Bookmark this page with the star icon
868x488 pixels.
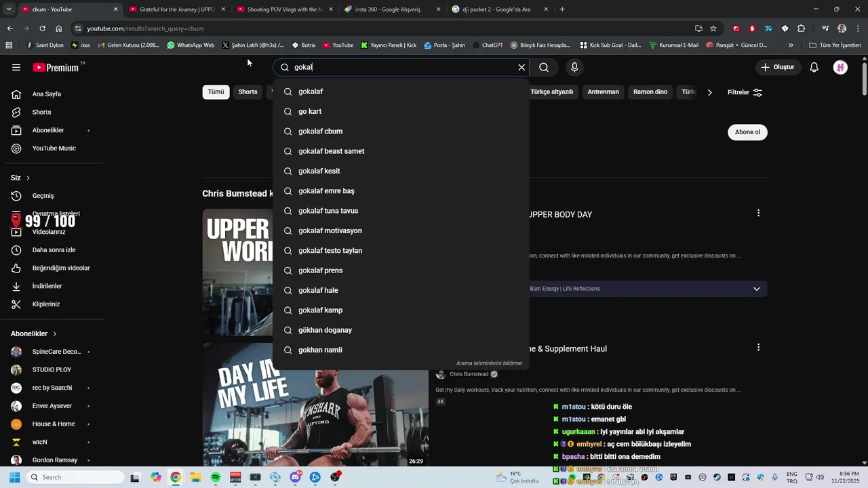[713, 28]
